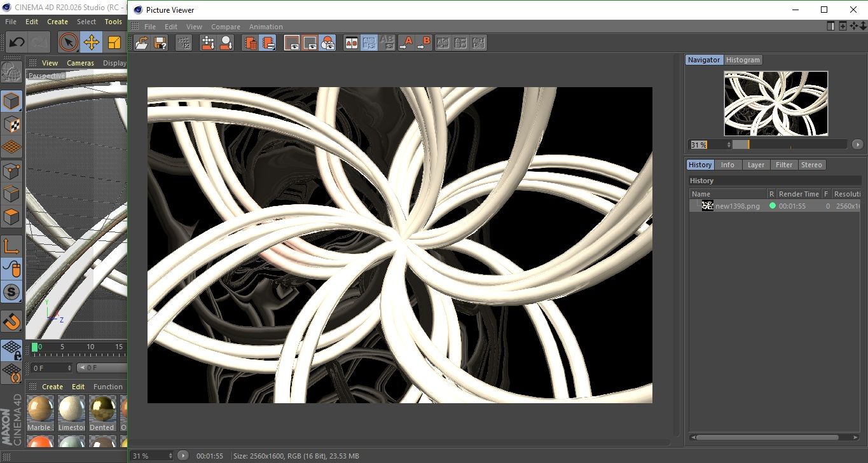Image resolution: width=868 pixels, height=463 pixels.
Task: Click the greyed swap A/B icon
Action: coord(443,43)
